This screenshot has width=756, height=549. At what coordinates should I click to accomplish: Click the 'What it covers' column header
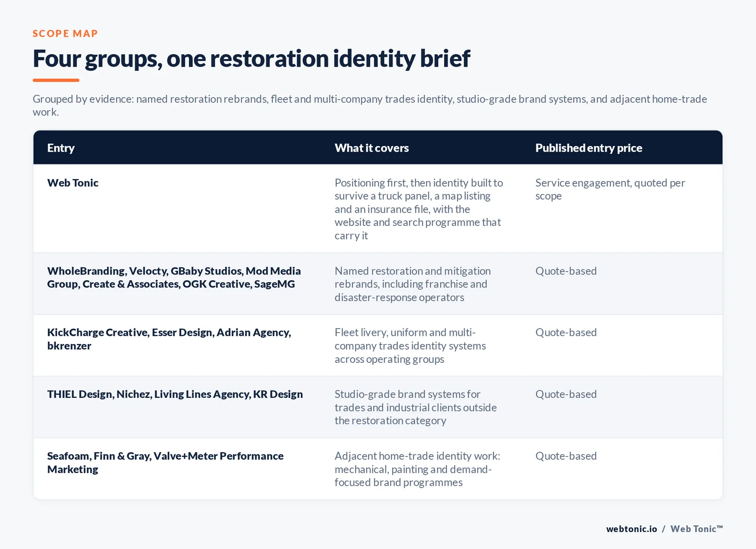point(372,148)
